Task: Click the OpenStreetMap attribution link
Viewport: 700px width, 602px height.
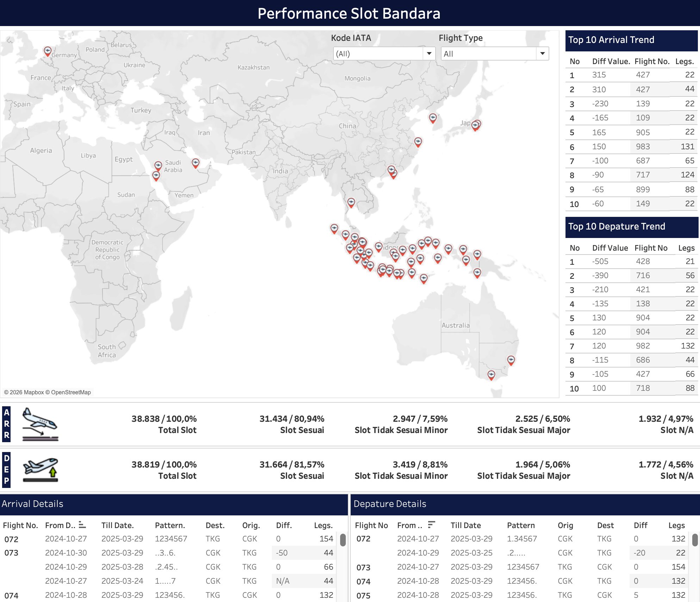Action: coord(72,392)
